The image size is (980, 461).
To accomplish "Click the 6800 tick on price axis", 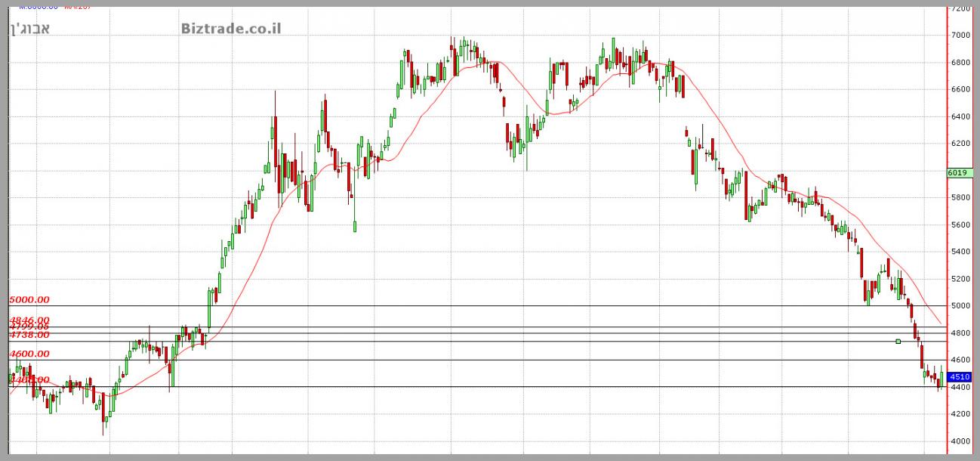I will pyautogui.click(x=961, y=63).
